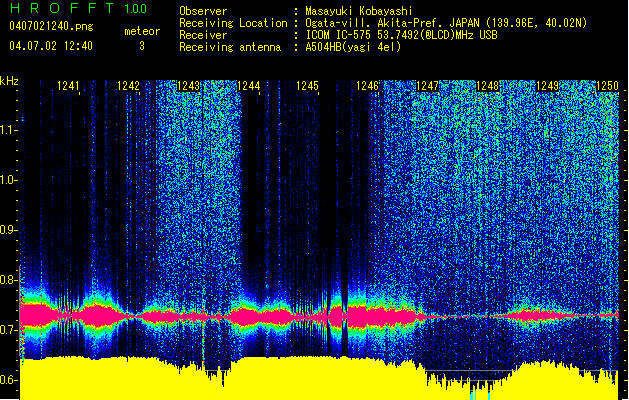Click the 0.6 kHz axis label

(9, 380)
